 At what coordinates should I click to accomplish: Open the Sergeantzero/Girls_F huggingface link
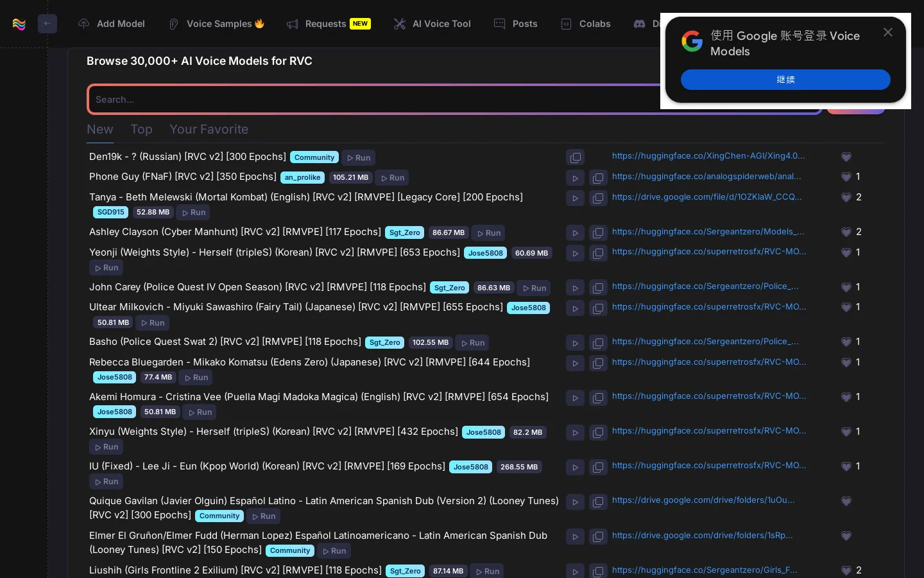[x=705, y=570]
